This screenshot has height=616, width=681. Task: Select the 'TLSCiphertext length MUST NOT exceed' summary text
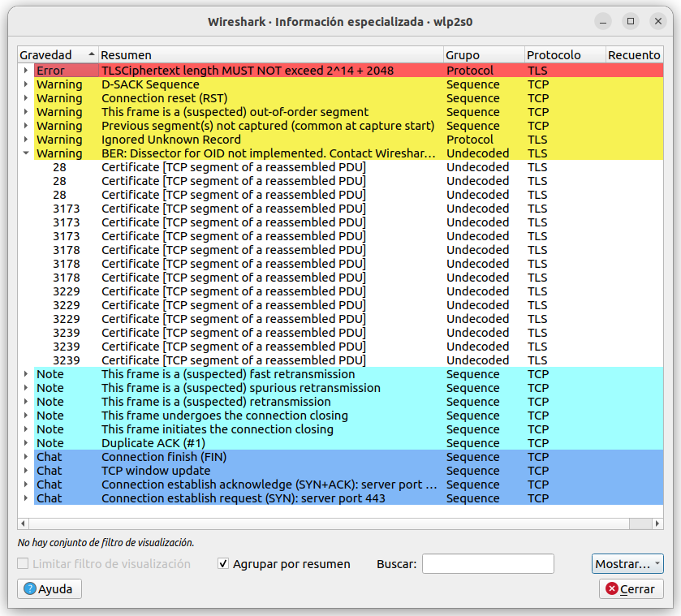(248, 71)
